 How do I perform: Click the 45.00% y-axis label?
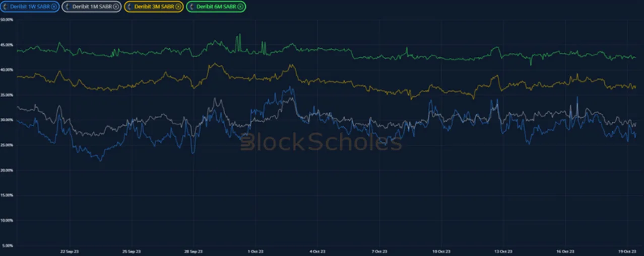coord(7,45)
